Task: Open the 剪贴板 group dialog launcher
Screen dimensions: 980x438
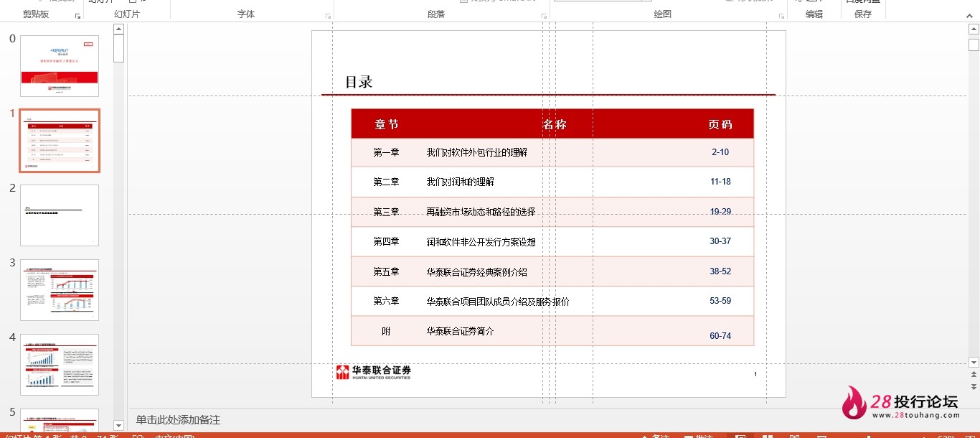Action: pos(78,16)
